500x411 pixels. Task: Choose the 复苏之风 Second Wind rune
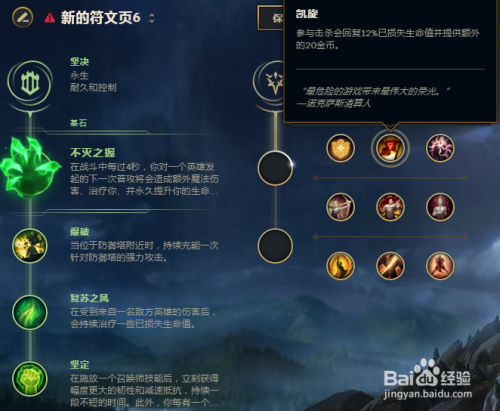point(30,312)
